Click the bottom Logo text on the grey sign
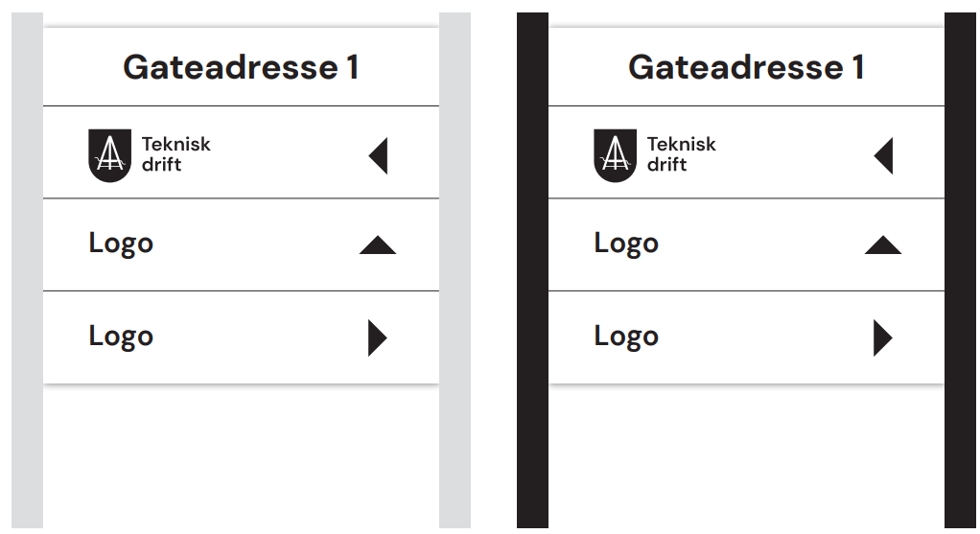This screenshot has width=980, height=534. click(x=121, y=337)
